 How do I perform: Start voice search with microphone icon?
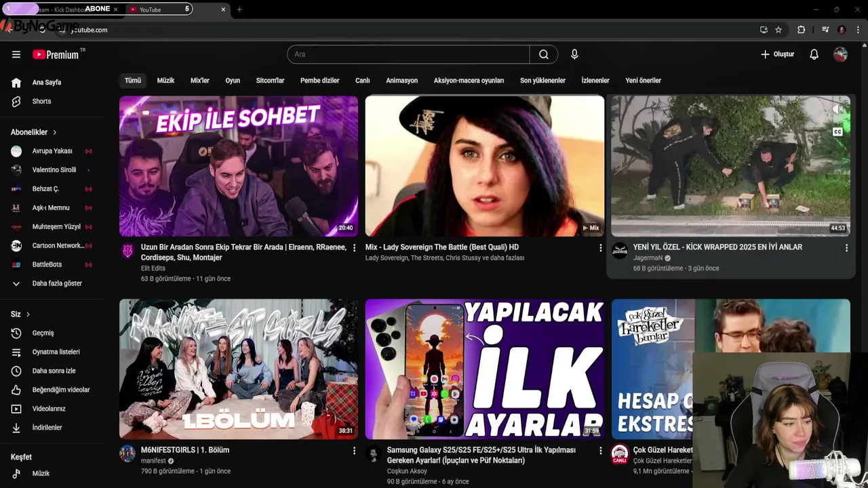pyautogui.click(x=574, y=54)
